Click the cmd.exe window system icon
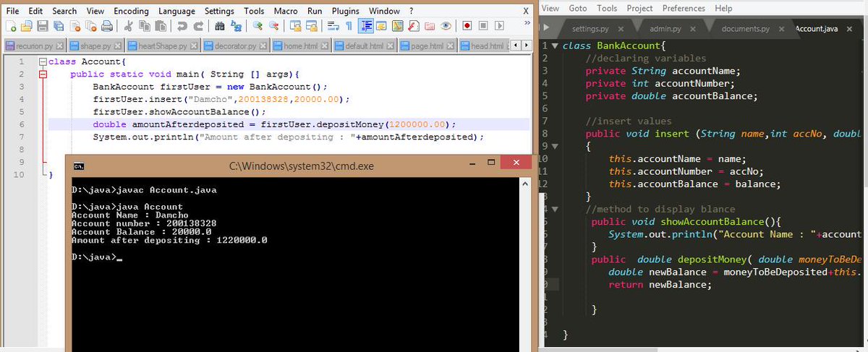868x352 pixels. pos(80,166)
